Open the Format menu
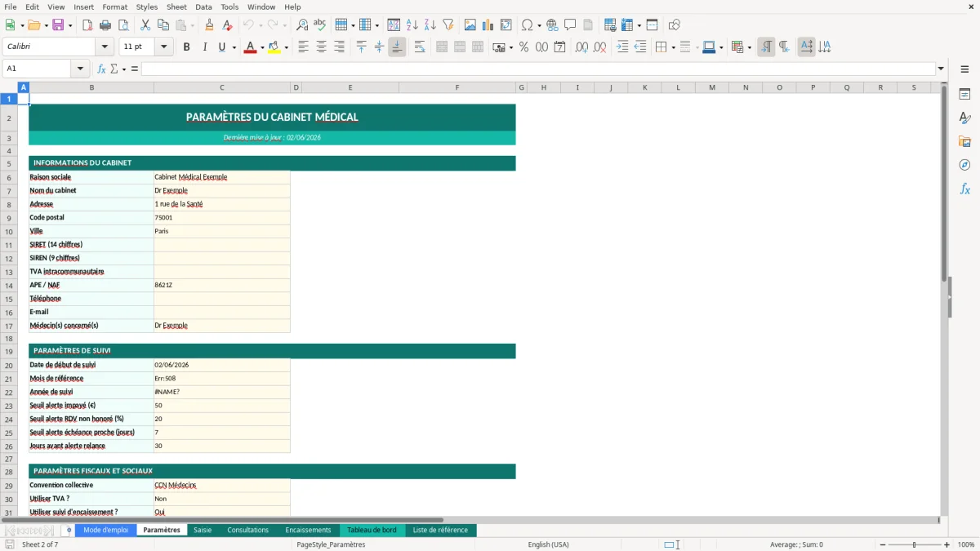 [115, 7]
